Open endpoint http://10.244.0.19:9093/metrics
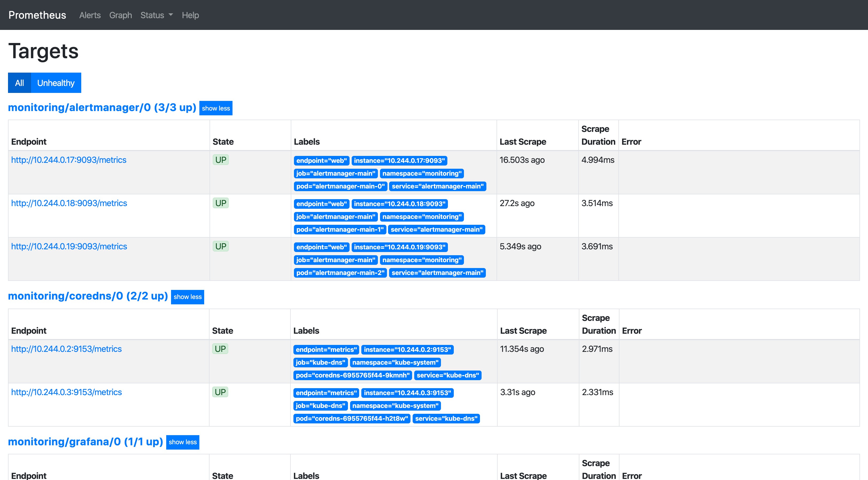The height and width of the screenshot is (480, 868). tap(69, 246)
